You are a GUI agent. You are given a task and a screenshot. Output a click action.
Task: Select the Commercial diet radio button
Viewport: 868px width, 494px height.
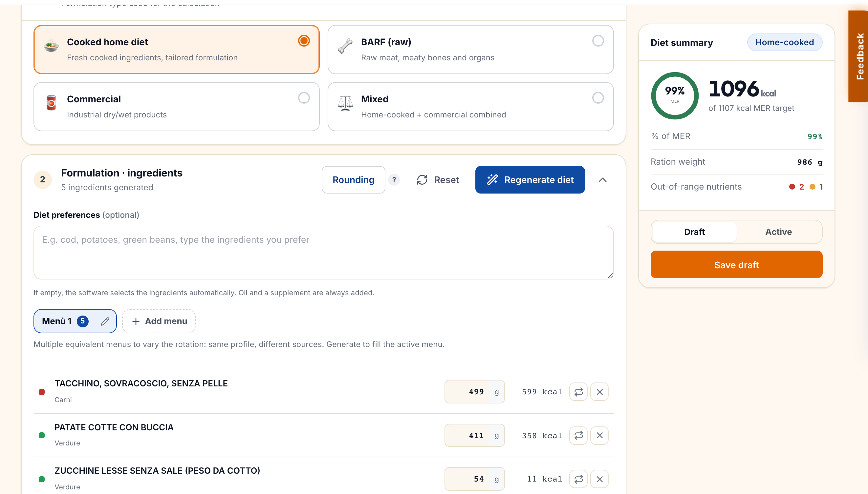pos(304,98)
